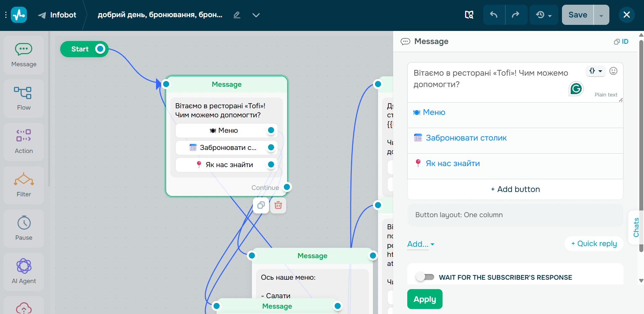
Task: Open Button layout: One column selector
Action: [x=515, y=215]
